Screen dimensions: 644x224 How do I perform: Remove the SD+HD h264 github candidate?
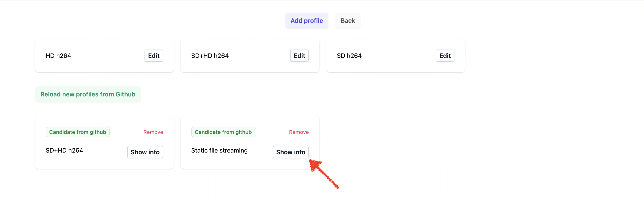click(x=153, y=132)
